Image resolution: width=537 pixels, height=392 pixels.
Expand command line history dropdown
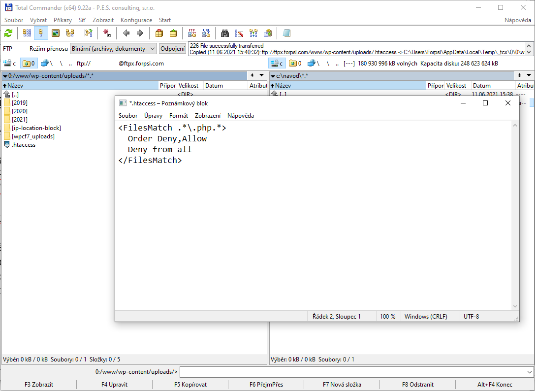[530, 372]
